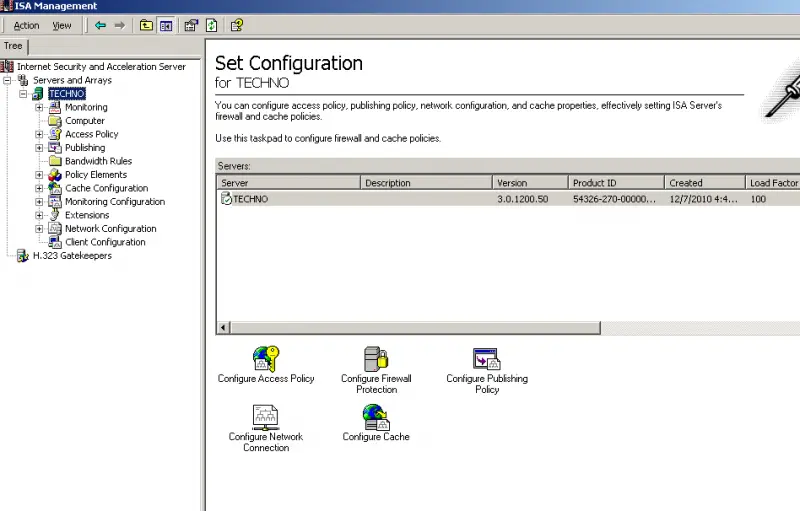Click the Policy Elements tree icon
The image size is (800, 511).
[x=55, y=175]
